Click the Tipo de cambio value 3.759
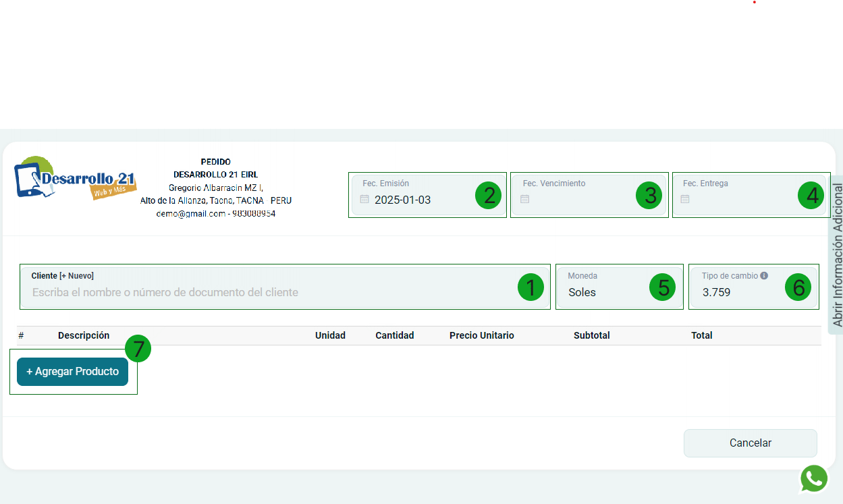This screenshot has height=504, width=843. tap(717, 292)
